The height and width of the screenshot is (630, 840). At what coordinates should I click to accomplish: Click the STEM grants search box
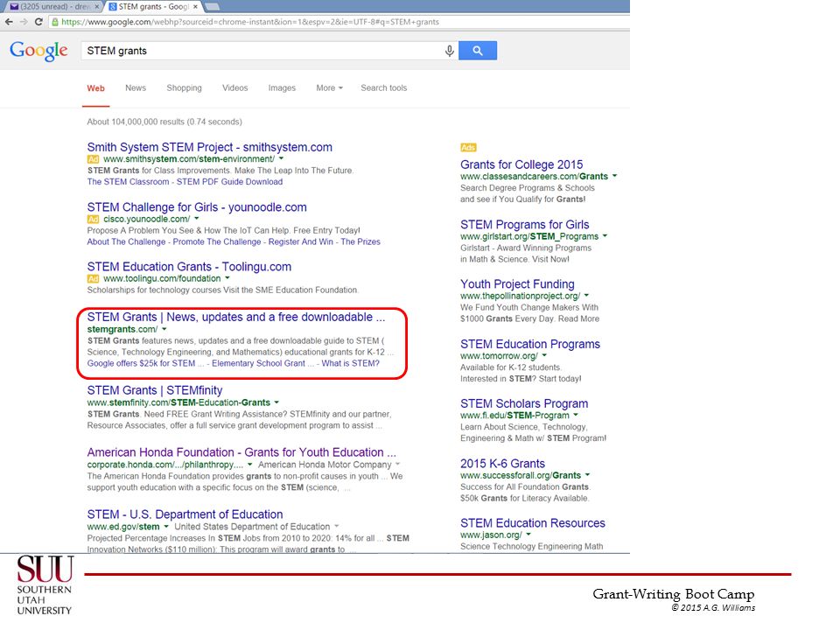tap(262, 51)
